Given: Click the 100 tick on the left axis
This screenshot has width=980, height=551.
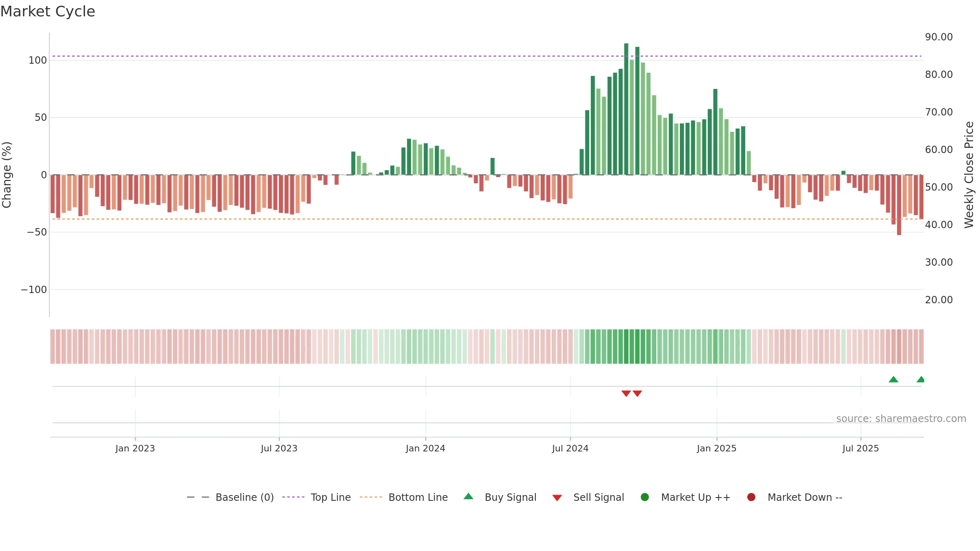Looking at the screenshot, I should 38,60.
